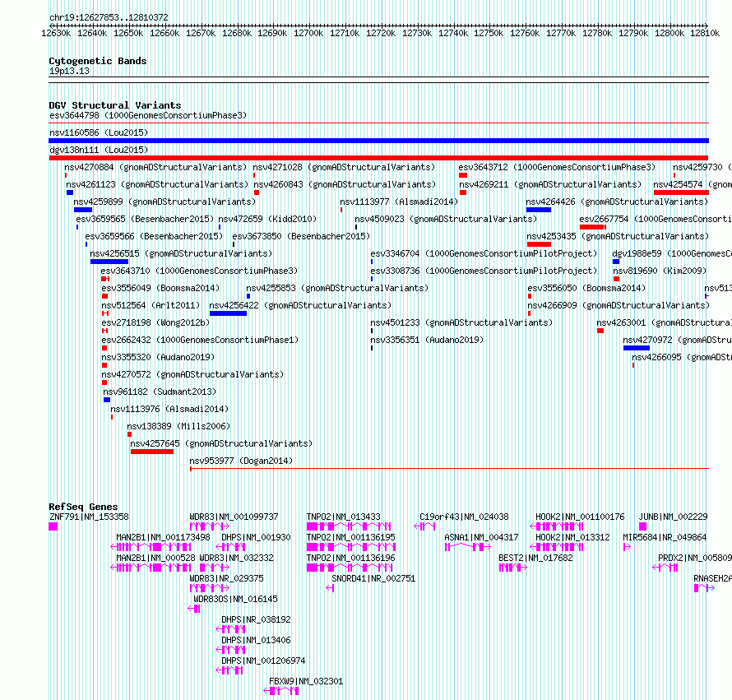Click the RefSeq Genes track title
The image size is (732, 700).
(x=83, y=507)
